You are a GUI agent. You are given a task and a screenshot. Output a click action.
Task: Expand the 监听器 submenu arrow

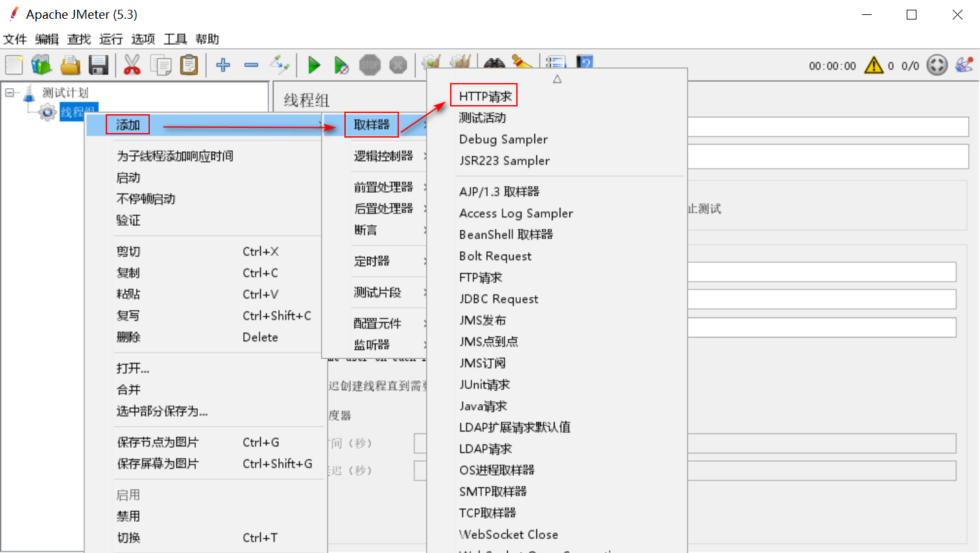click(425, 345)
